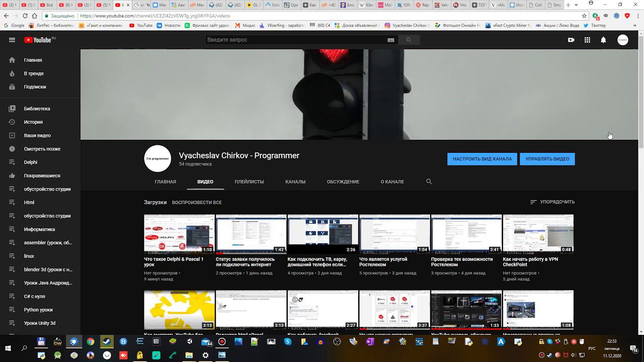Viewport: 644px width, 362px height.
Task: Click УПРАВЛЯТЬ ВИДЕО button
Action: click(547, 159)
